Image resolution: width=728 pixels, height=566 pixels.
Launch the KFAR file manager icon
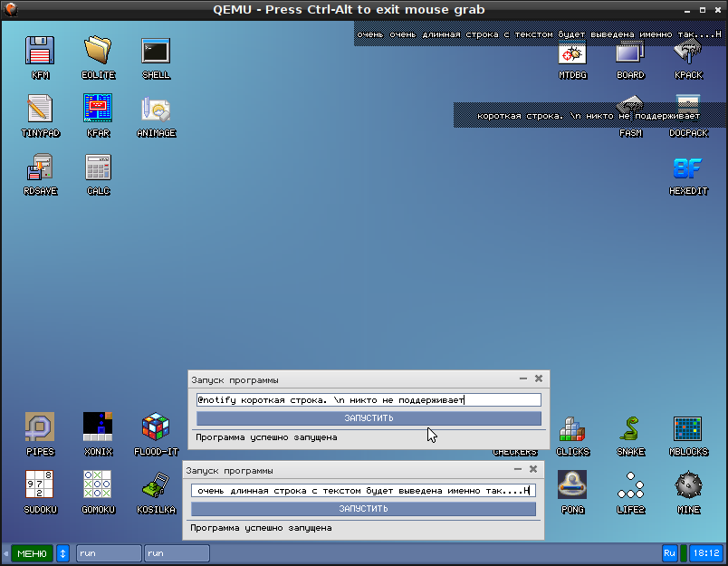98,110
